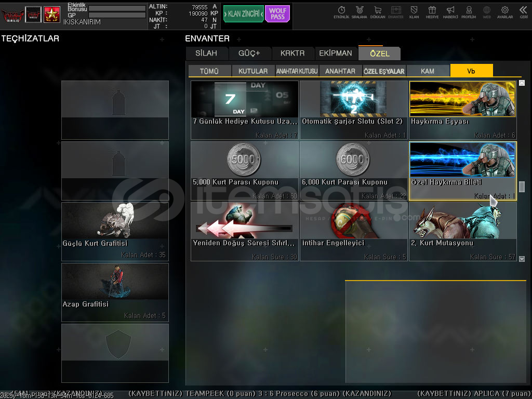
Task: Go back with the GERİ arrow
Action: coord(524,12)
